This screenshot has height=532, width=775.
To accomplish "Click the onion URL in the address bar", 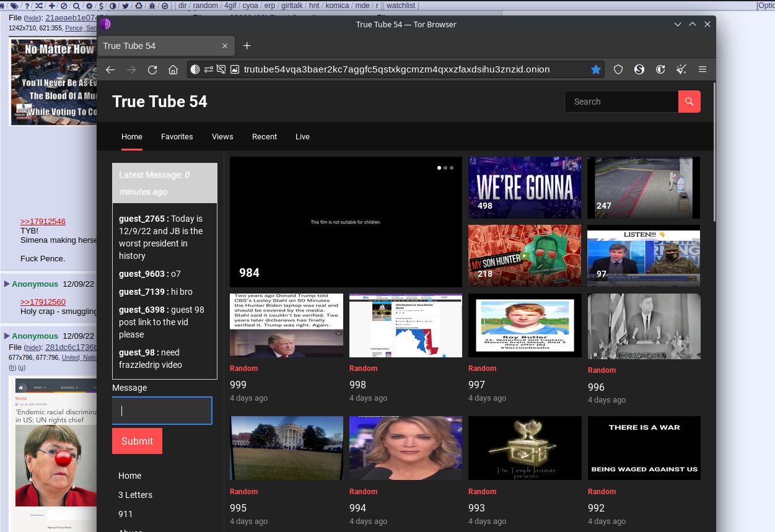I will point(396,69).
